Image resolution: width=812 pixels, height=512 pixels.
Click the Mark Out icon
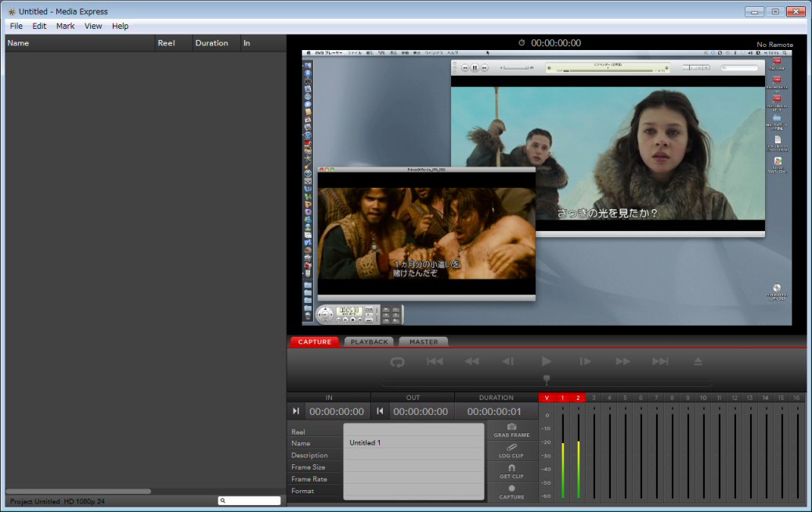click(x=380, y=411)
